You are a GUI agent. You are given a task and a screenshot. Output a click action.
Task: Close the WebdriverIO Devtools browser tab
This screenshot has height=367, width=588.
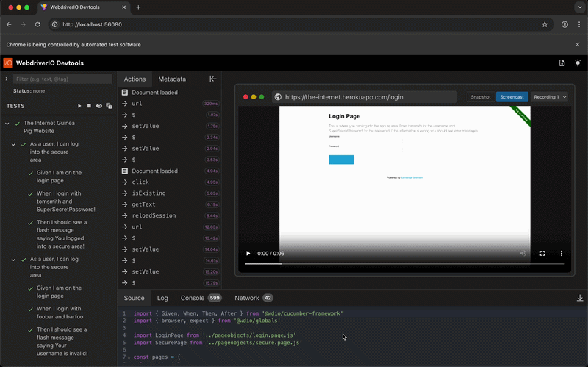coord(124,7)
